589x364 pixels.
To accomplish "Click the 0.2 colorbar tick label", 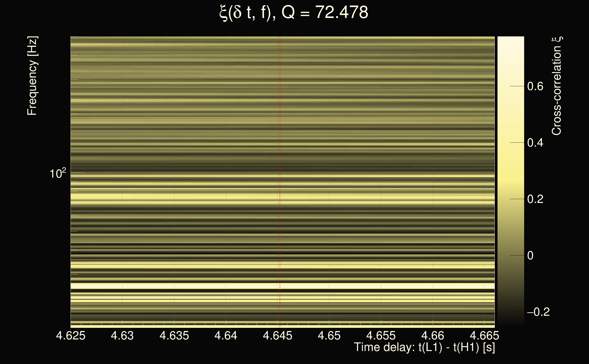I will pos(535,199).
